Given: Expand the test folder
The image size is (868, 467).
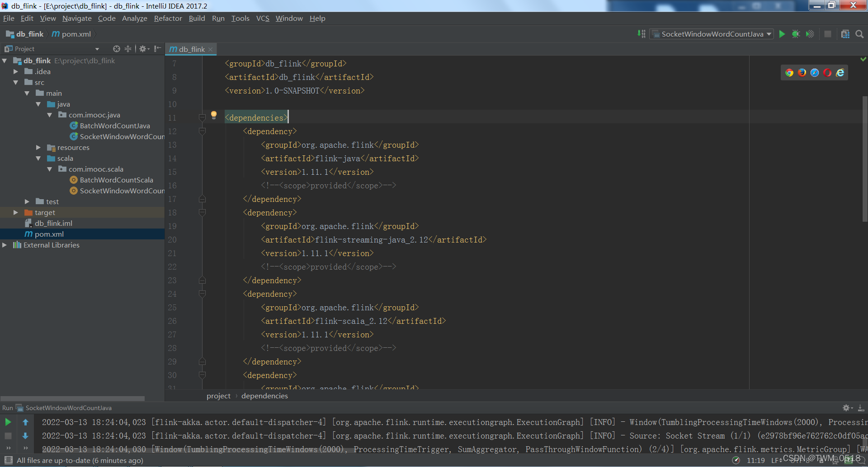Looking at the screenshot, I should 27,201.
